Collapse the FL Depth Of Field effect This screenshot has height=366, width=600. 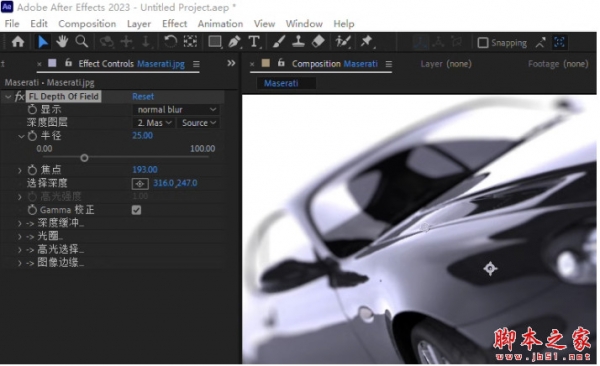8,97
